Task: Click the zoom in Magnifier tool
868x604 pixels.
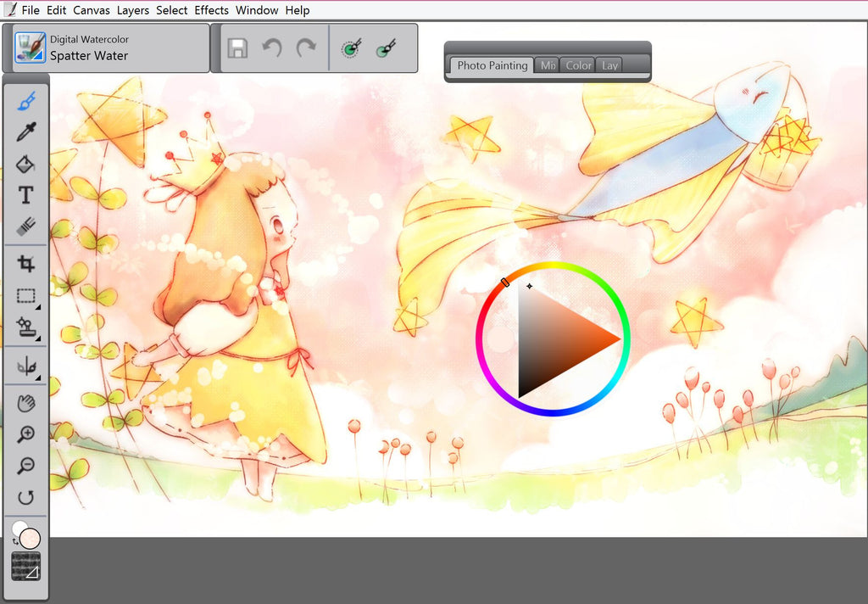Action: pos(26,434)
